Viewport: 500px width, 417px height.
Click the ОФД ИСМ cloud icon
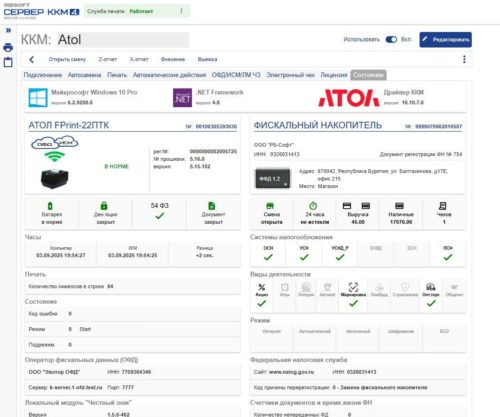(55, 143)
